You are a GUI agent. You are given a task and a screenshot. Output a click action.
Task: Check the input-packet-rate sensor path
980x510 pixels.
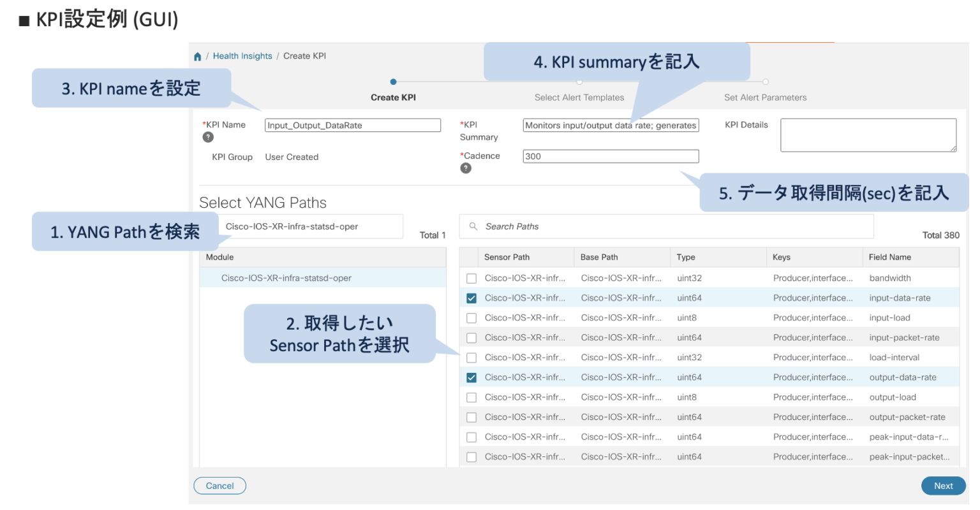(471, 337)
